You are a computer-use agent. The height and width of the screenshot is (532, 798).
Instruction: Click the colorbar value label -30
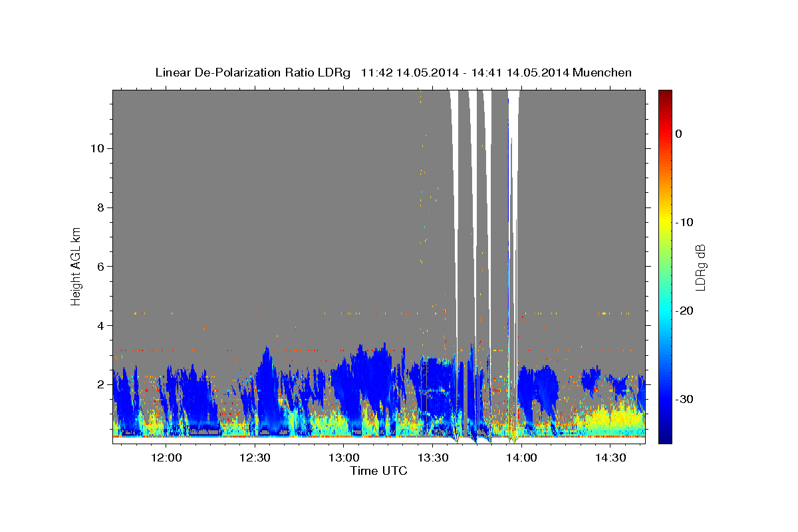[x=684, y=399]
